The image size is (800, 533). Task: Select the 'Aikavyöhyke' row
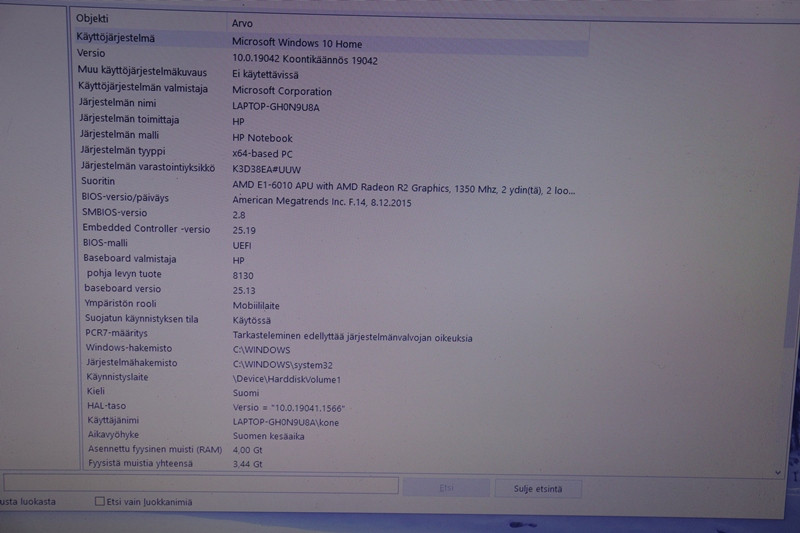113,435
